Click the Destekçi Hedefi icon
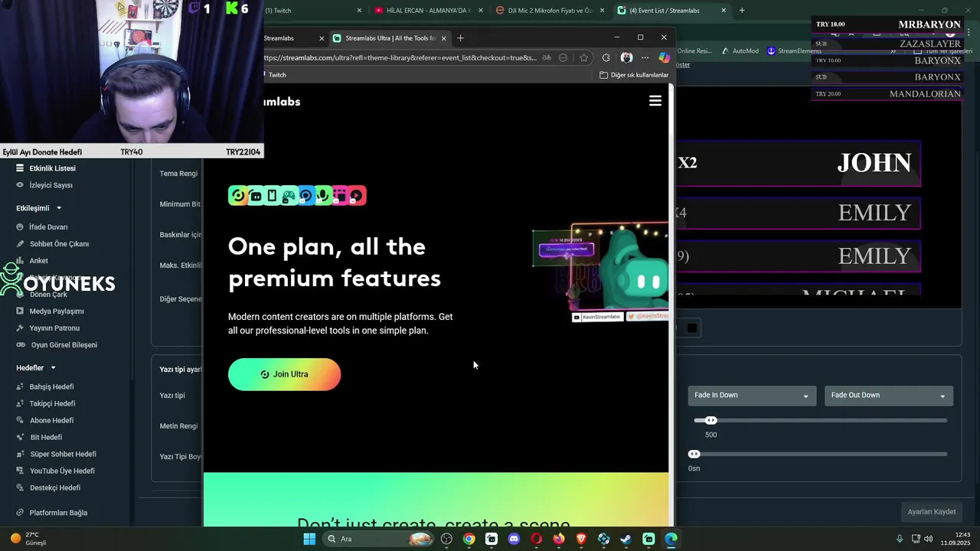The height and width of the screenshot is (551, 980). tap(21, 488)
